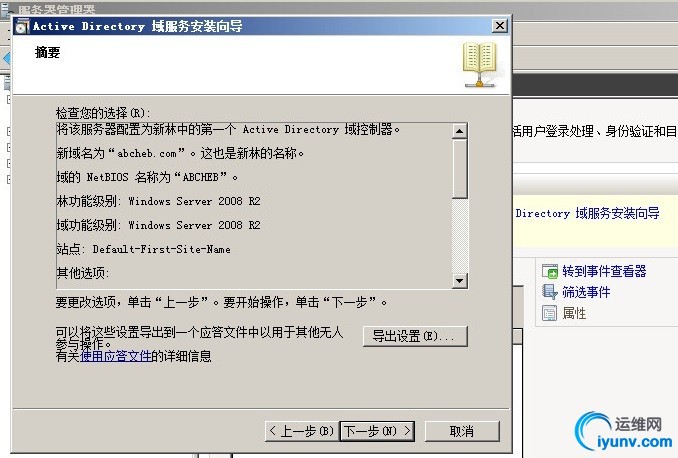
Task: Select the 站点 Default-First-Site-Name line
Action: click(x=143, y=249)
